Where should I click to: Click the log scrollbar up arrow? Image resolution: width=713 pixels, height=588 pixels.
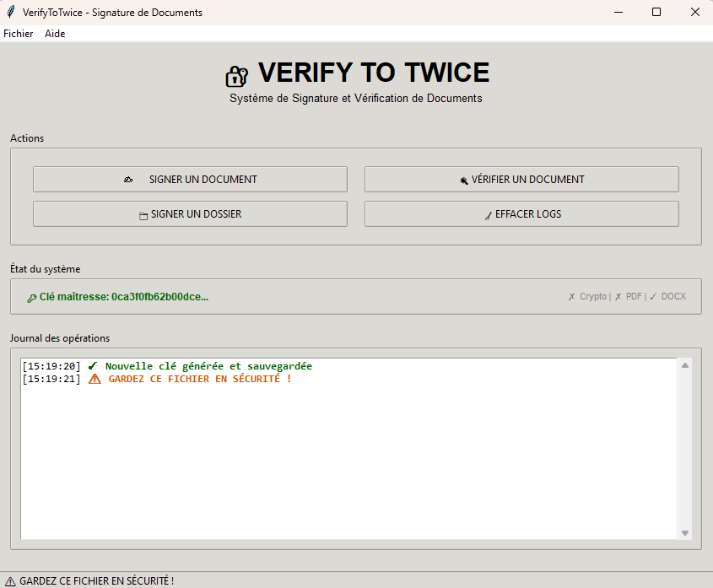point(685,365)
